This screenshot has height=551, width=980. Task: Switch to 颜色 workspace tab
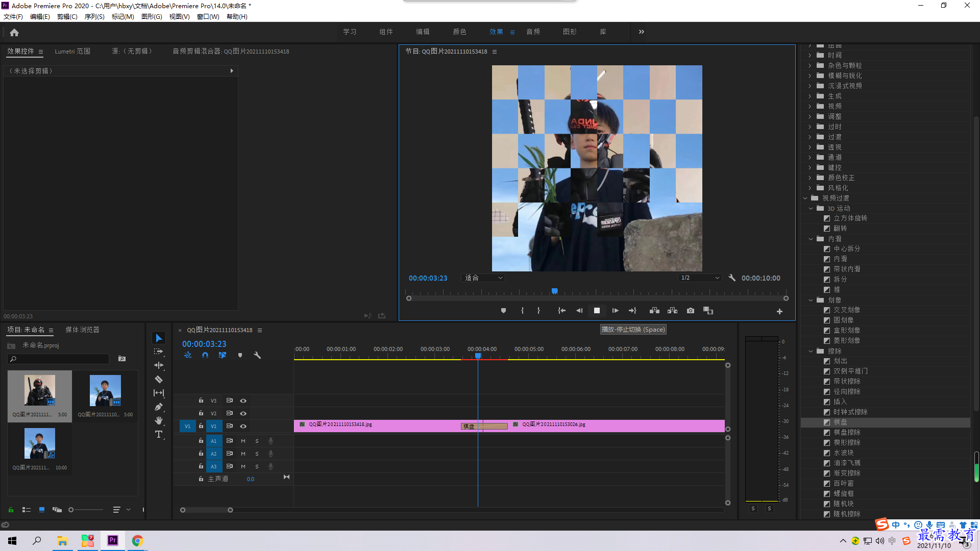click(x=459, y=32)
